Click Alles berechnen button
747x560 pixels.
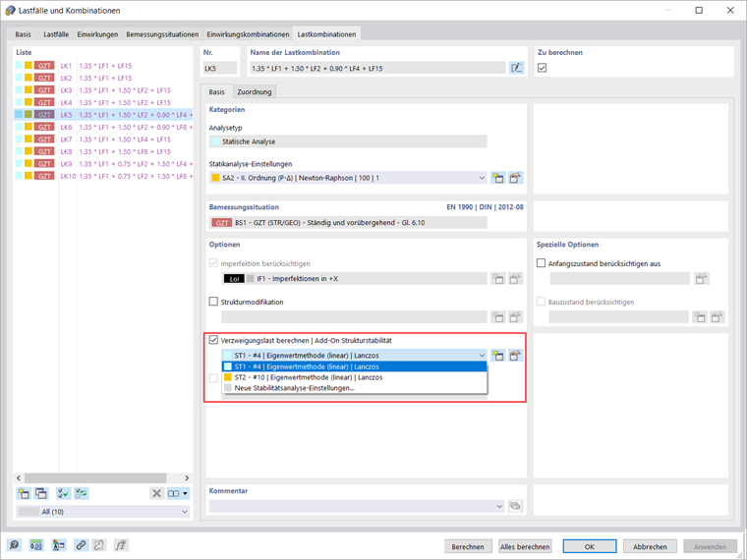tap(525, 546)
